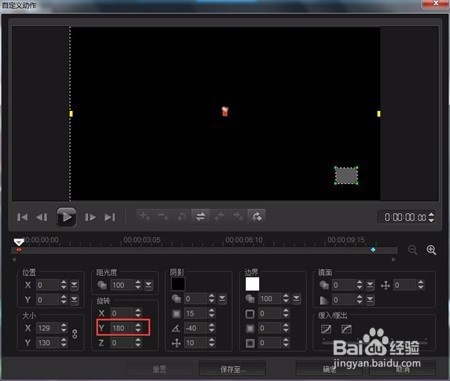Open the Position X slider dropdown
450x381 pixels.
point(74,285)
